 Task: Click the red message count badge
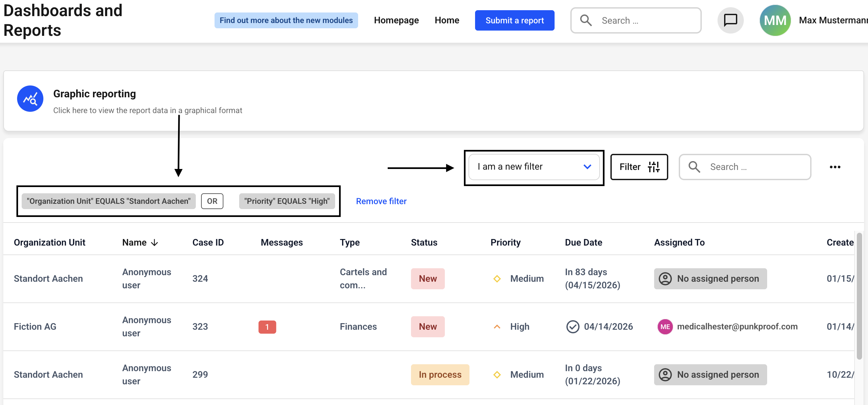(x=267, y=326)
